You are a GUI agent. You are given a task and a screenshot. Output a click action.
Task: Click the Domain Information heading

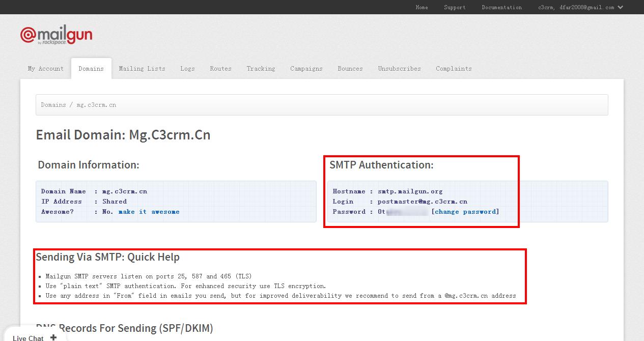click(x=88, y=165)
